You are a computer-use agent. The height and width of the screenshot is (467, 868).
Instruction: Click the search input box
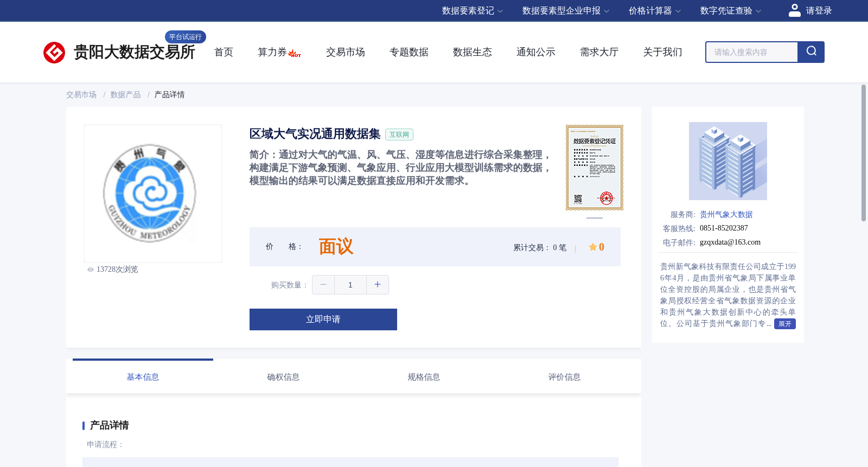click(752, 52)
